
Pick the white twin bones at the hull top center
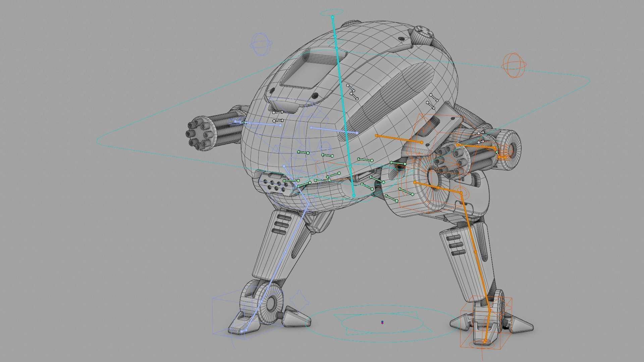[352, 92]
